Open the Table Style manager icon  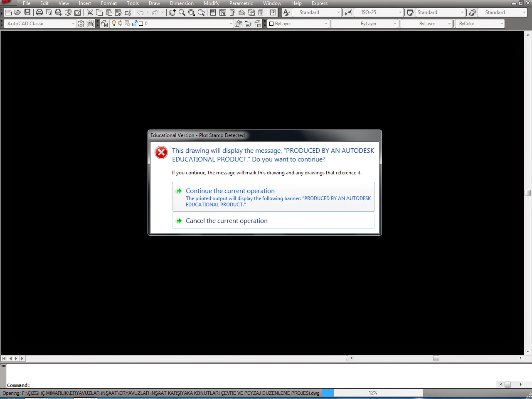point(410,12)
